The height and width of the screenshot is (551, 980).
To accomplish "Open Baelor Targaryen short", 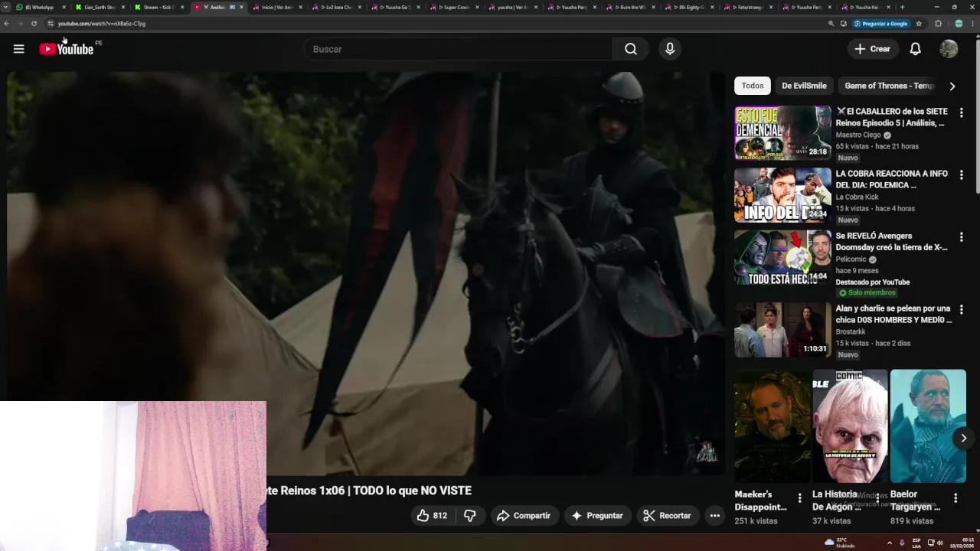I will 928,426.
